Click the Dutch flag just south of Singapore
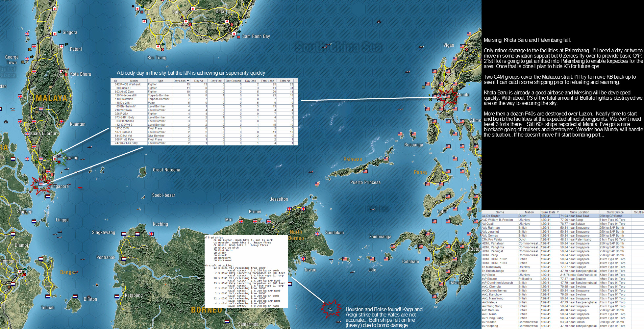The width and height of the screenshot is (644, 329). click(x=48, y=196)
